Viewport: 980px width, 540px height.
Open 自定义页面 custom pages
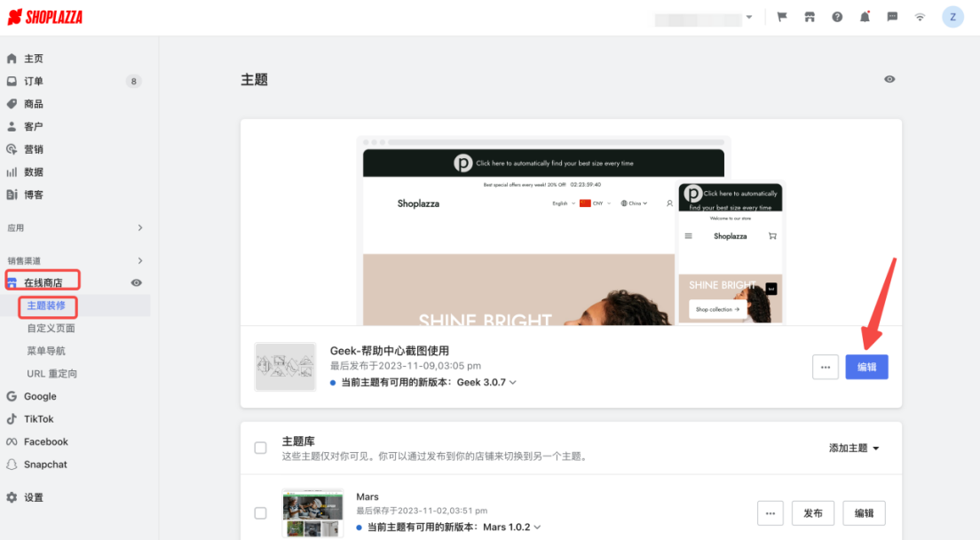51,328
